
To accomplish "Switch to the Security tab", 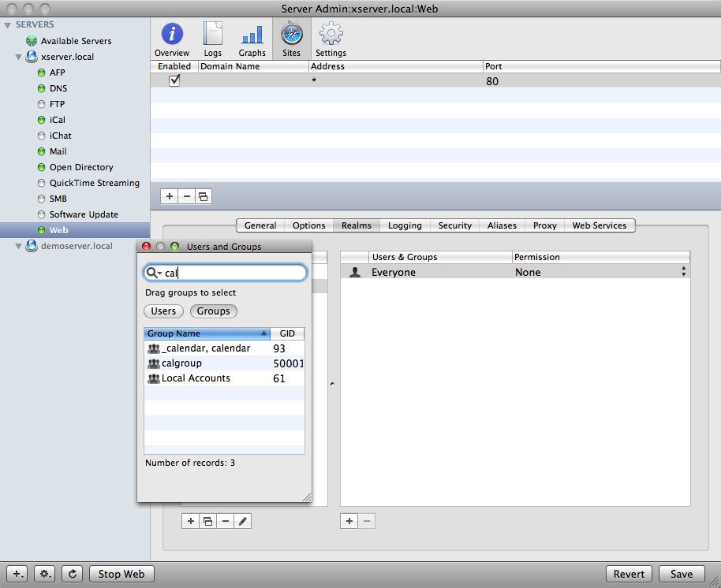I will click(455, 225).
